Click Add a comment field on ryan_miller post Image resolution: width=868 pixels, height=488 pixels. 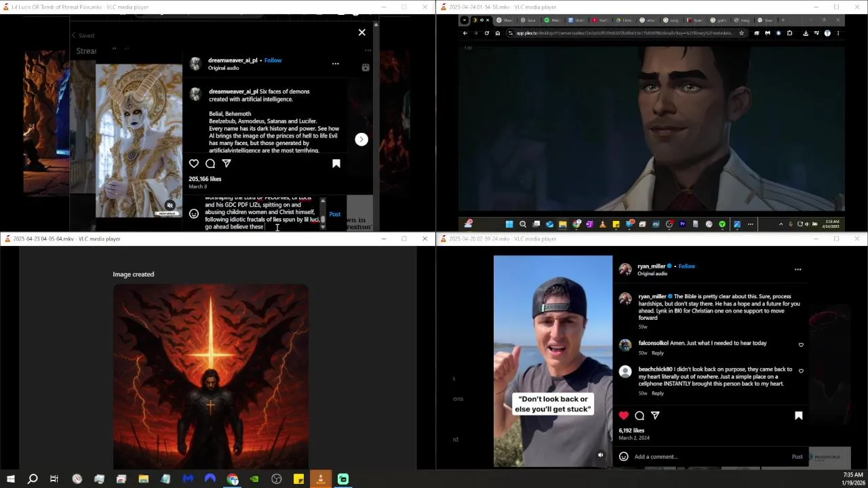(709, 457)
